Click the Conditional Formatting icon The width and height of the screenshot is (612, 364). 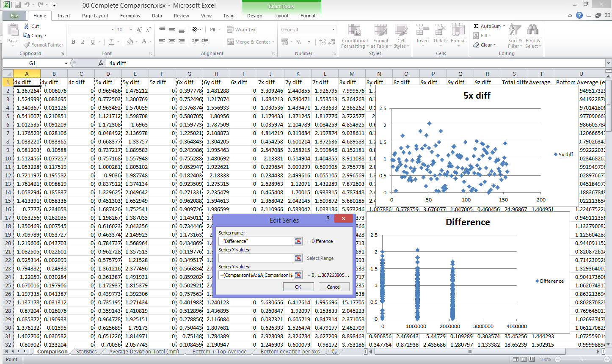(354, 30)
